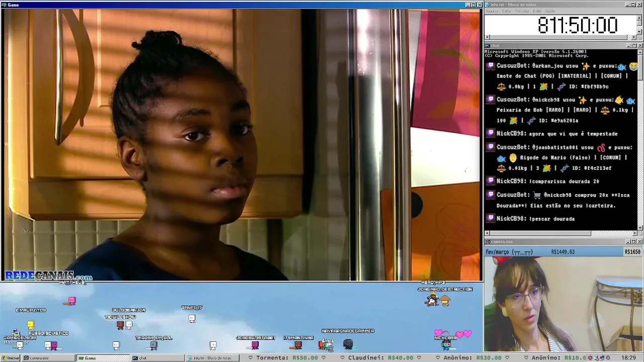Click Notepad horizontal scrollbar right arrow
Screen dimensions: 644x362
[634, 37]
